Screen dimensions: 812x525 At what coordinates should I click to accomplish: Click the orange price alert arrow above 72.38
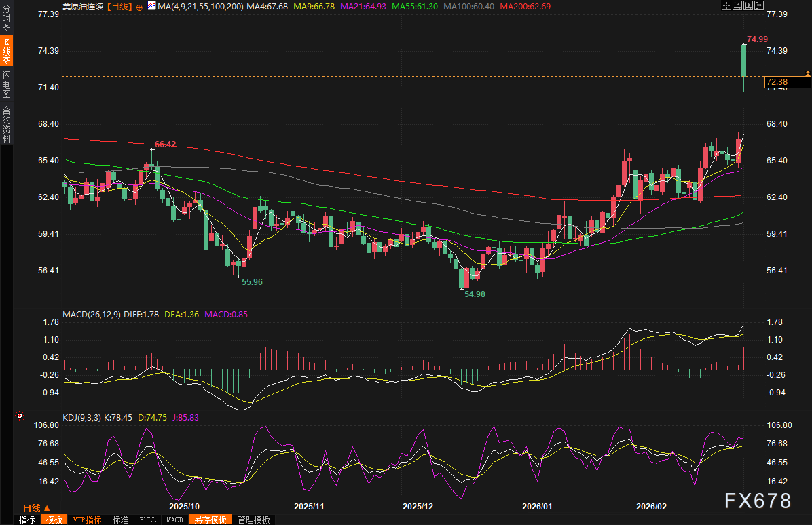[x=807, y=72]
